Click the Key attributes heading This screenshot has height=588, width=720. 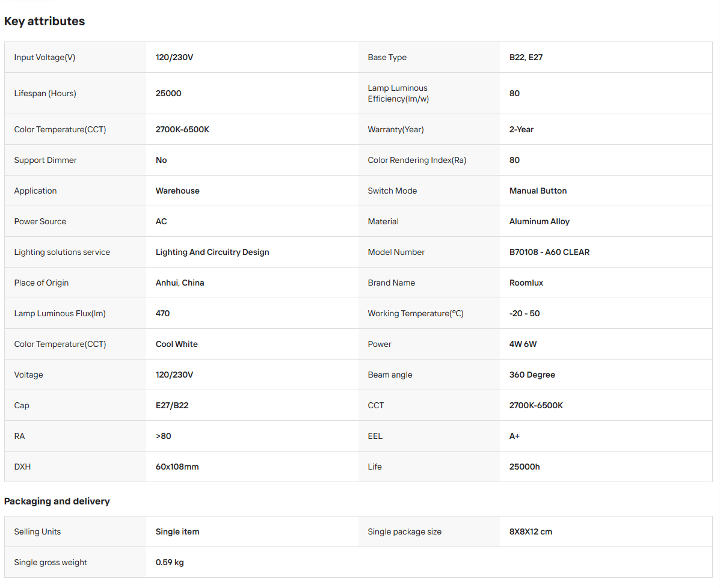coord(45,22)
